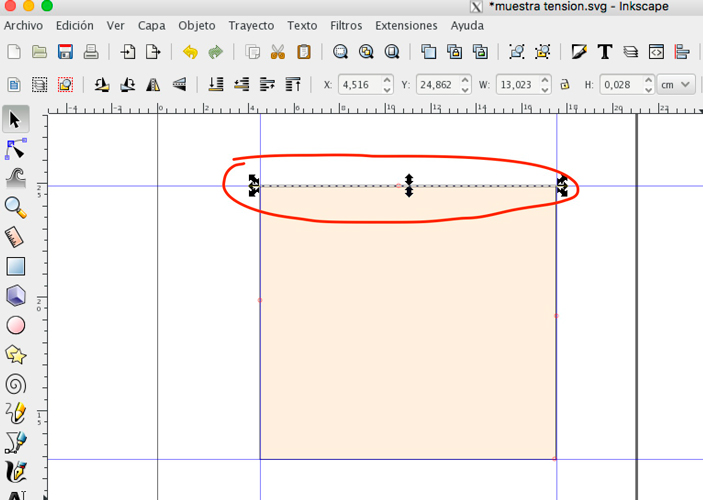Toggle the width/height ratio lock
This screenshot has width=703, height=500.
pyautogui.click(x=565, y=84)
